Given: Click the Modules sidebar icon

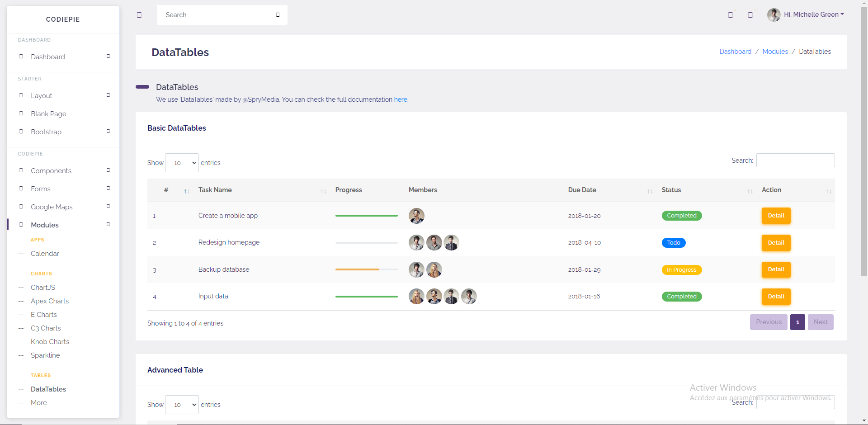Looking at the screenshot, I should (x=21, y=225).
